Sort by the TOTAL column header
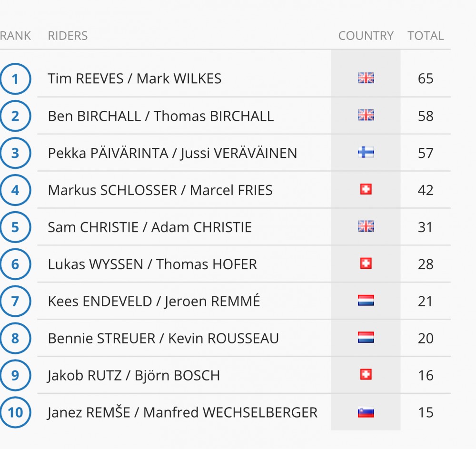 (x=426, y=36)
